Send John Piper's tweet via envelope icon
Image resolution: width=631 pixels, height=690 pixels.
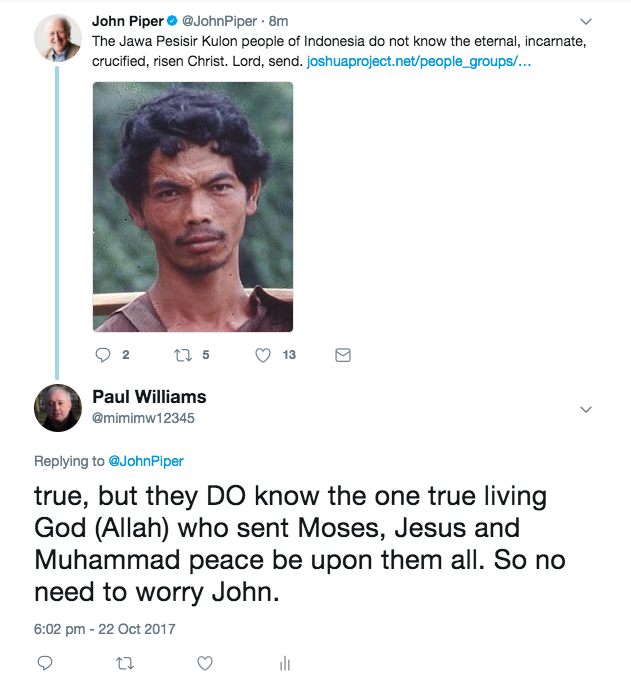[342, 355]
